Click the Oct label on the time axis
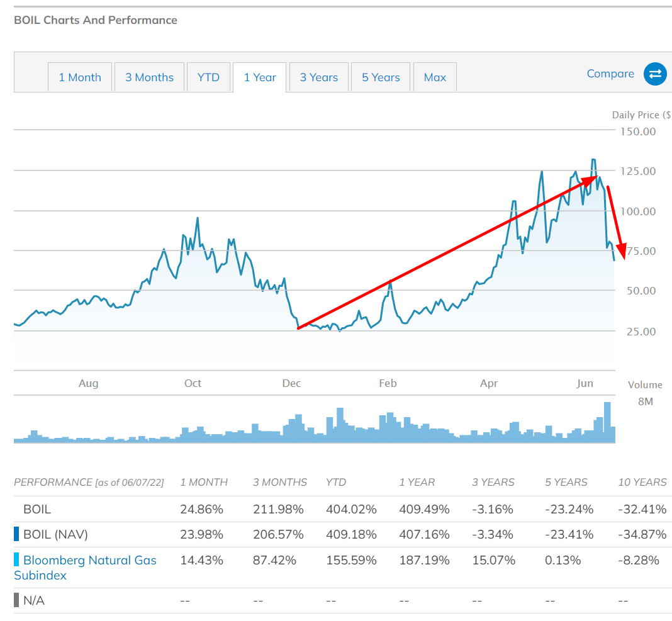 (193, 383)
